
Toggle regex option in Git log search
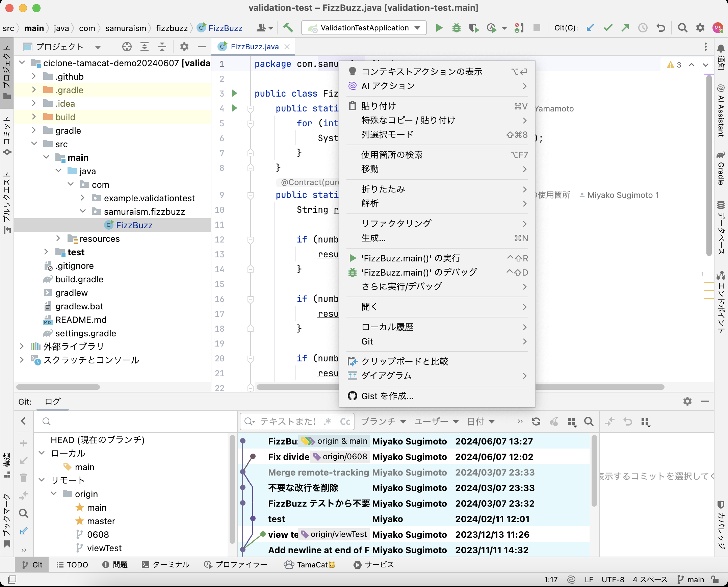327,422
